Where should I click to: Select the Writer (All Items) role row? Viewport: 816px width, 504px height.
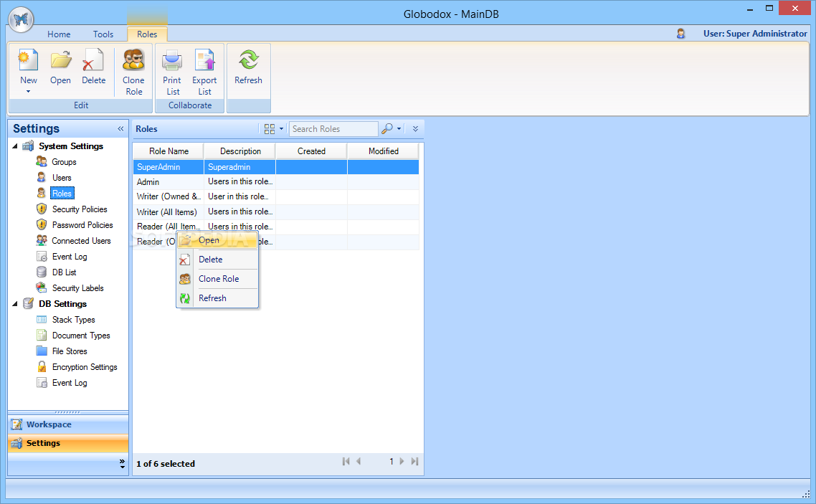click(276, 212)
